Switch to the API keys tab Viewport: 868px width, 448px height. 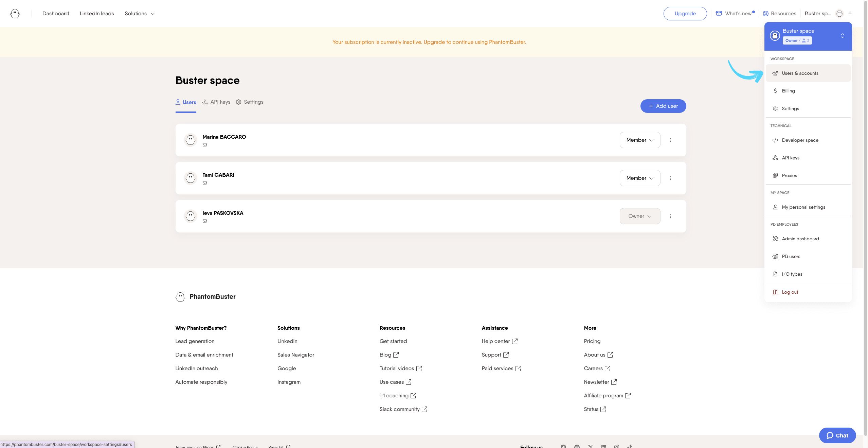(x=216, y=102)
